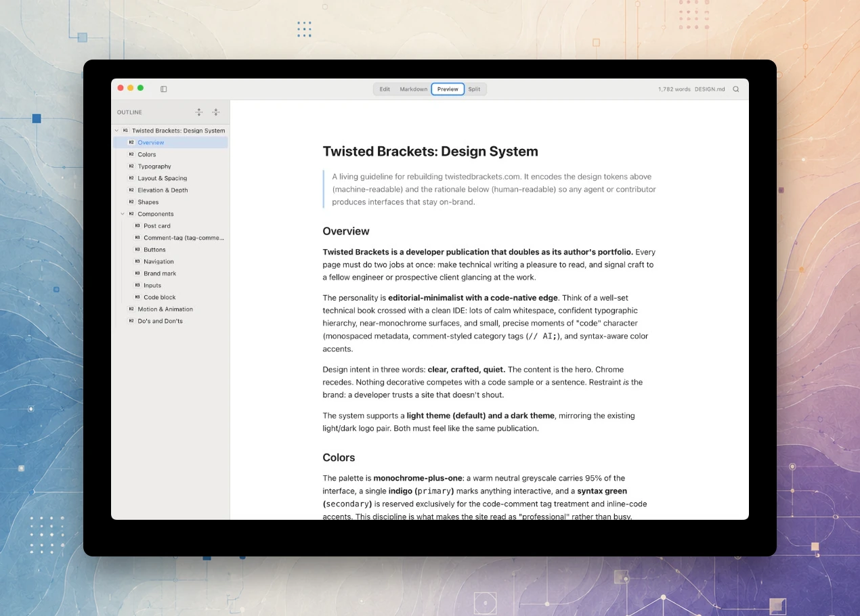Select the Preview mode tab
Viewport: 860px width, 616px height.
[448, 89]
